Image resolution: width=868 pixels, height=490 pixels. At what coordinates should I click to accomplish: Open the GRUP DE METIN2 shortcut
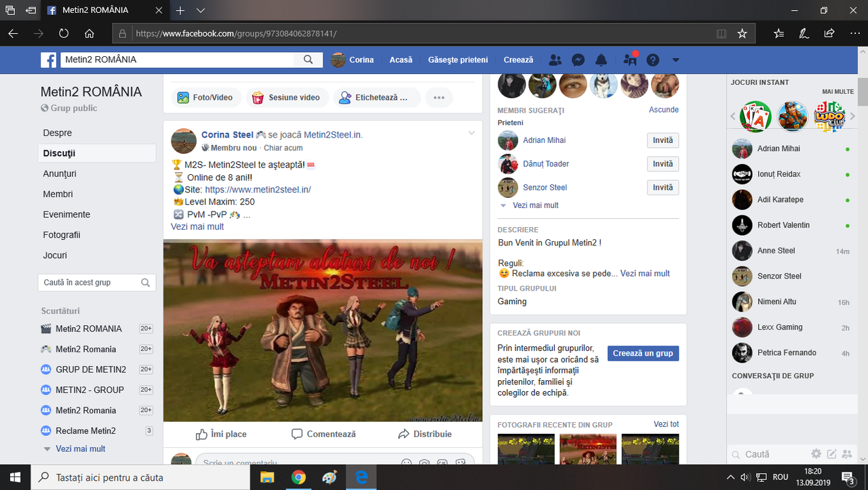pos(91,369)
